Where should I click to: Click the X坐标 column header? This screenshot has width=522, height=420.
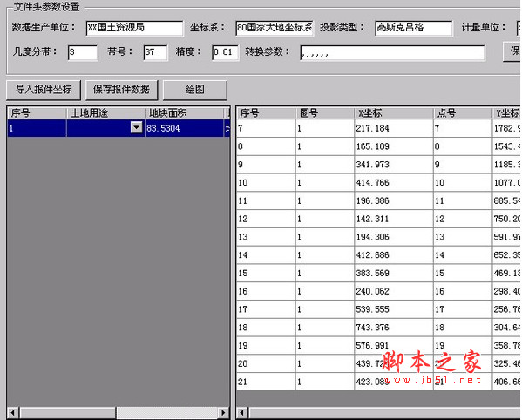coord(394,113)
